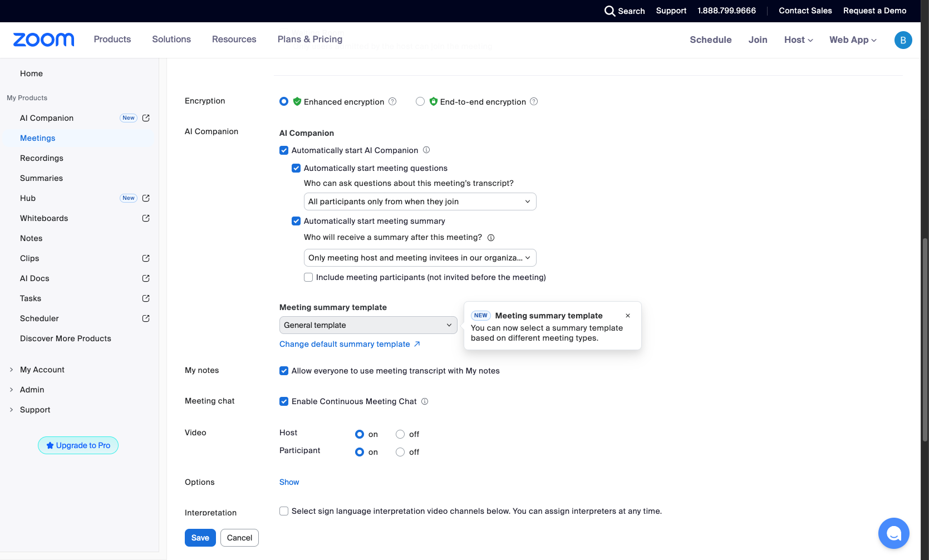Click the page vertical scrollbar
The width and height of the screenshot is (929, 560).
(x=925, y=340)
